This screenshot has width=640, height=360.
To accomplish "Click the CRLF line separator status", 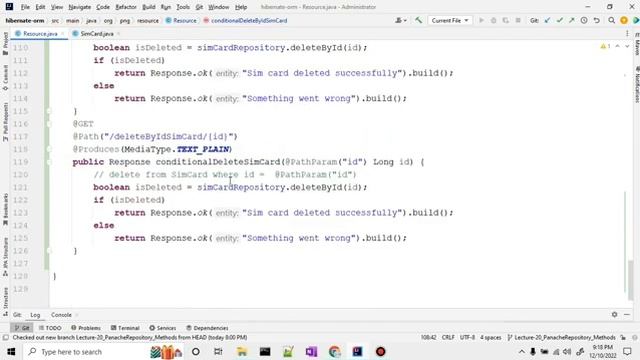I will (x=448, y=338).
